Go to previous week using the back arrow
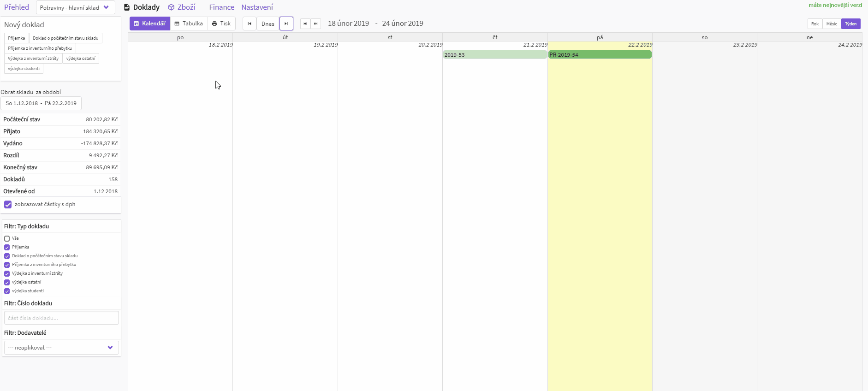This screenshot has height=391, width=868. tap(250, 24)
